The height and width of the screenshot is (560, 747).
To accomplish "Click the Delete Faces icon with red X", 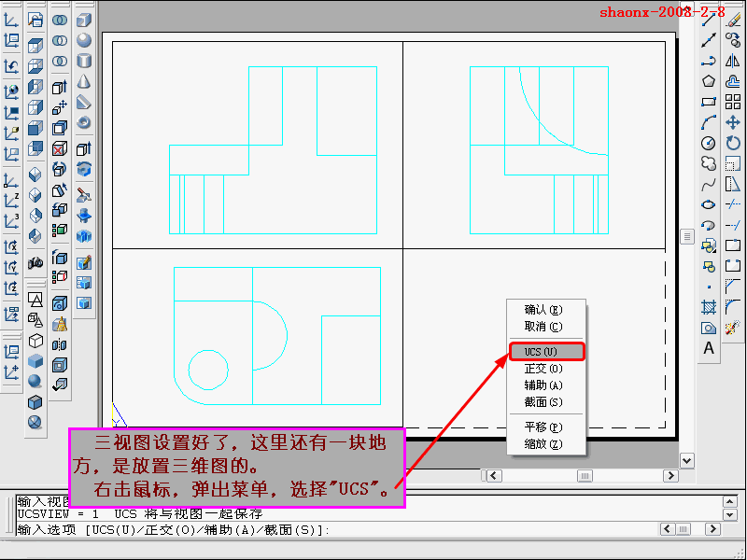I will pos(60,148).
